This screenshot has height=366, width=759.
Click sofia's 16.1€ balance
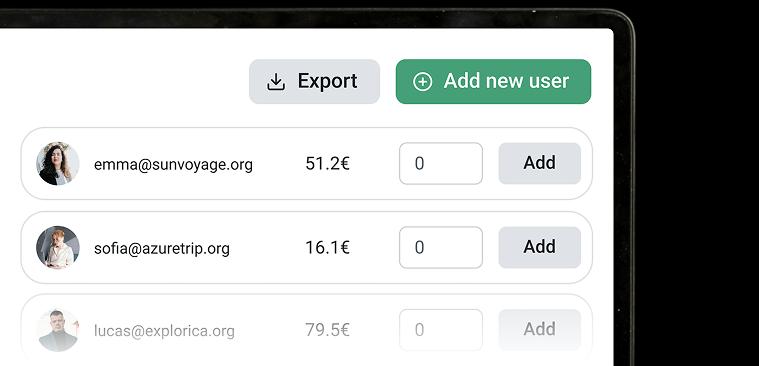(327, 247)
